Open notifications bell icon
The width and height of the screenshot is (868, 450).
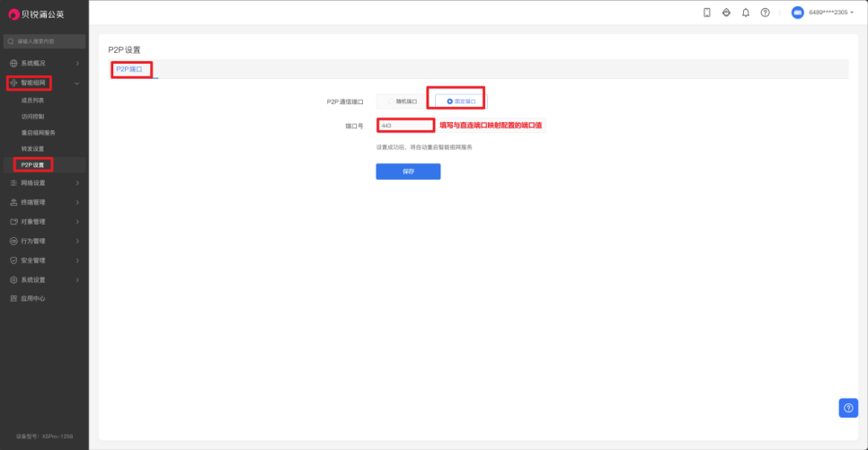746,13
